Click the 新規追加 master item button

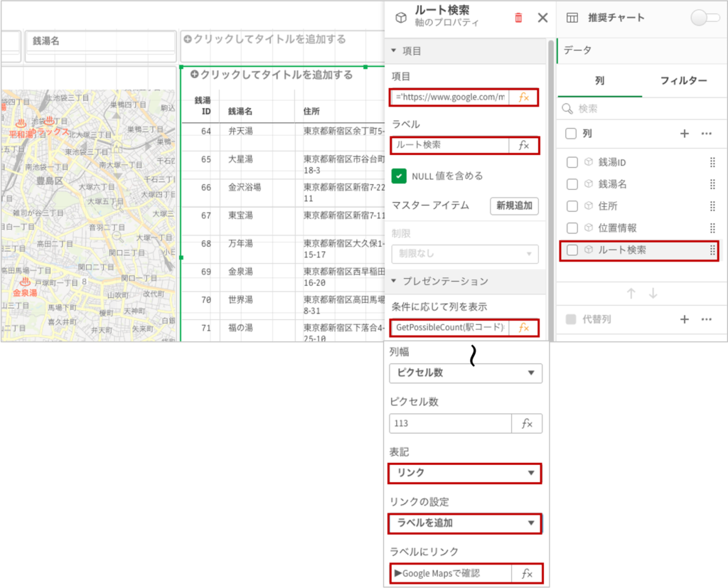[514, 205]
